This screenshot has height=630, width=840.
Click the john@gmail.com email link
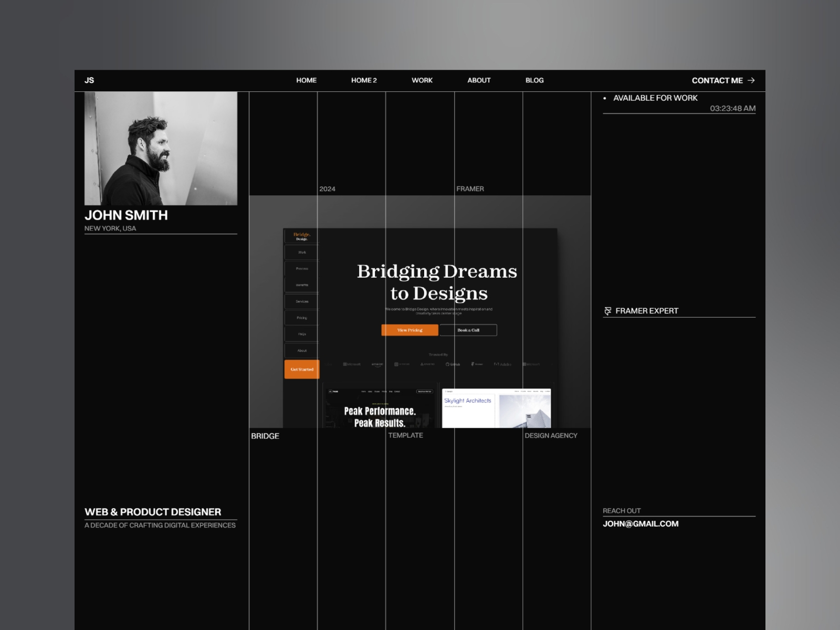[x=640, y=523]
